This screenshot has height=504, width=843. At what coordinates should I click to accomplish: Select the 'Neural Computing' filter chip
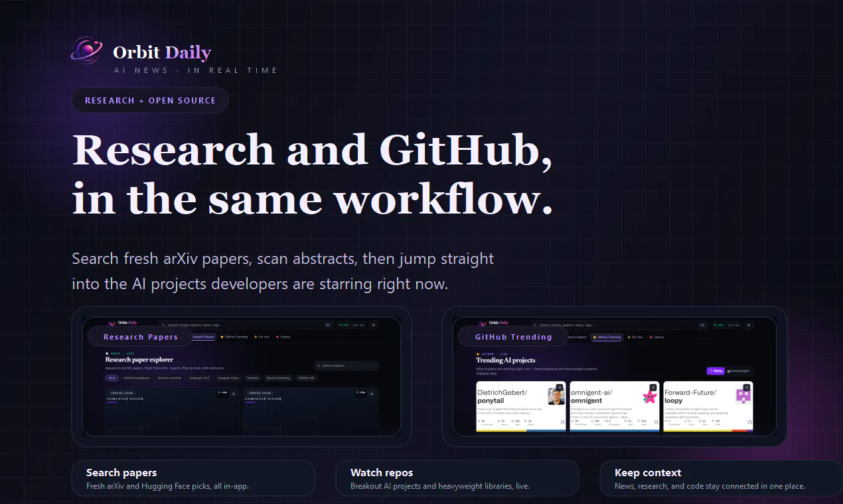[278, 378]
